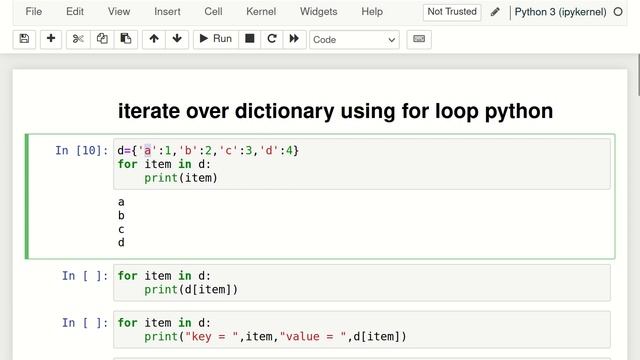The height and width of the screenshot is (360, 640).
Task: Select the notebook heading markdown cell
Action: click(335, 111)
